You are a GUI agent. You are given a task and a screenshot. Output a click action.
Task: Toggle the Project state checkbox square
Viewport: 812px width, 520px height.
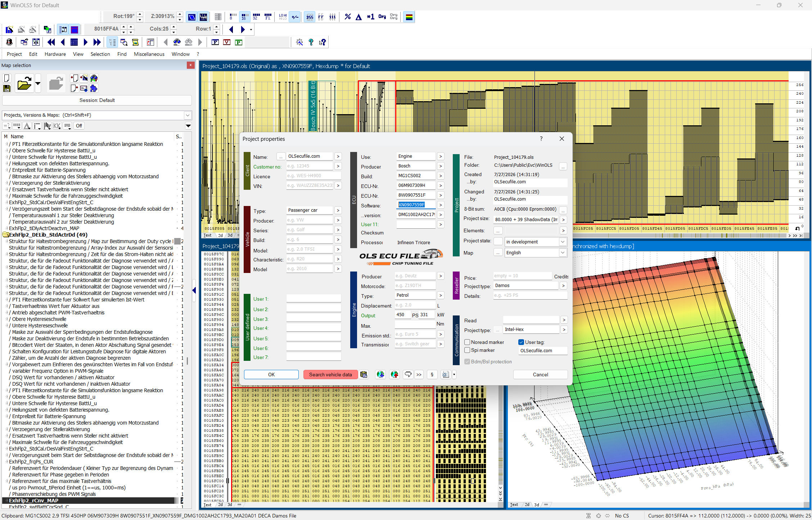pos(498,242)
